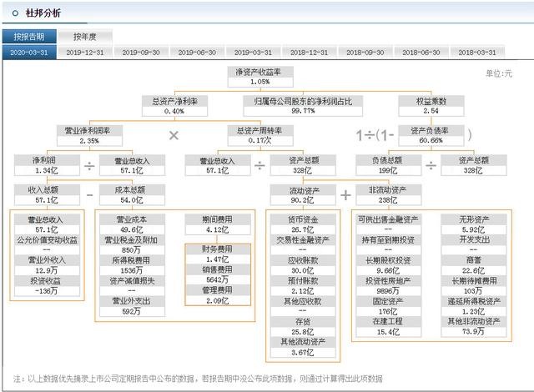Switch to the 按报告期 tab
The image size is (534, 392).
[x=29, y=37]
